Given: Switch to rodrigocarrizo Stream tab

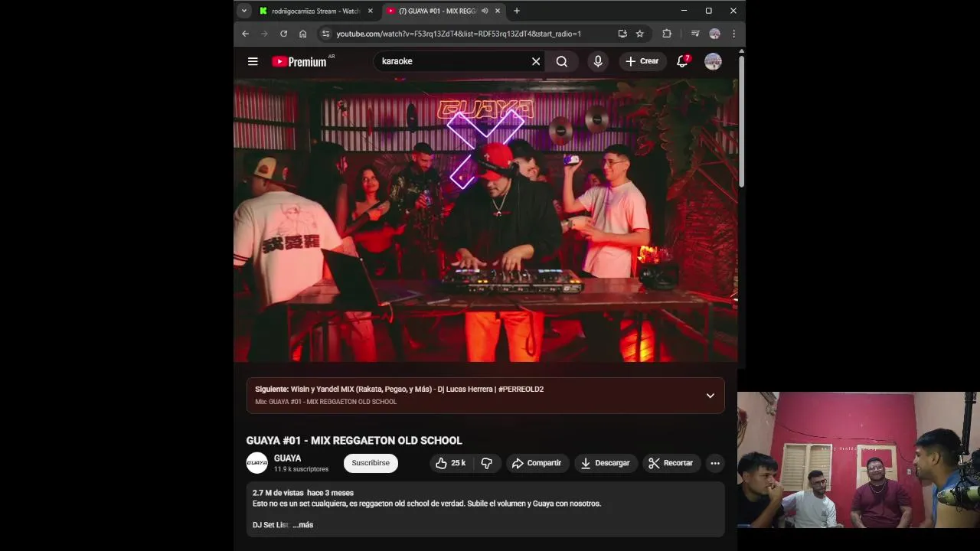Looking at the screenshot, I should click(x=315, y=11).
